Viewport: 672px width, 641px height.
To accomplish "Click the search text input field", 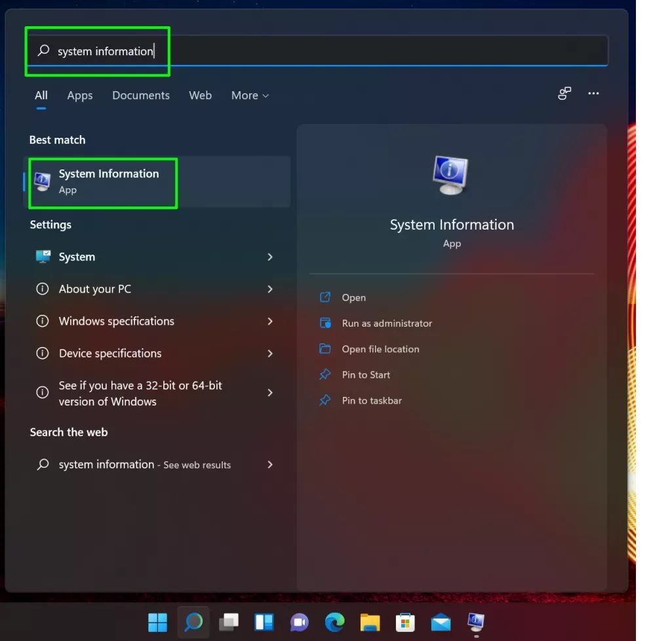I will [x=328, y=51].
